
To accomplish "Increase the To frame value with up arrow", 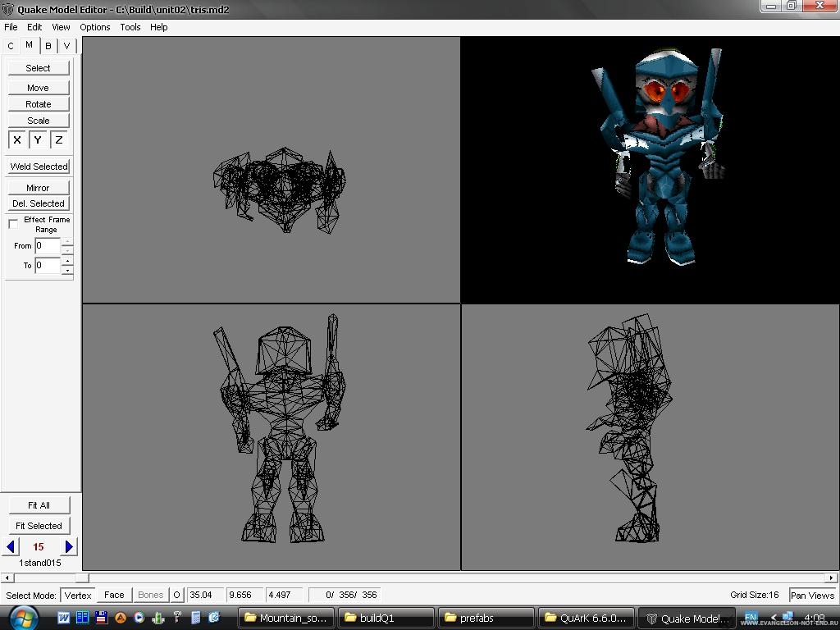I will 67,261.
